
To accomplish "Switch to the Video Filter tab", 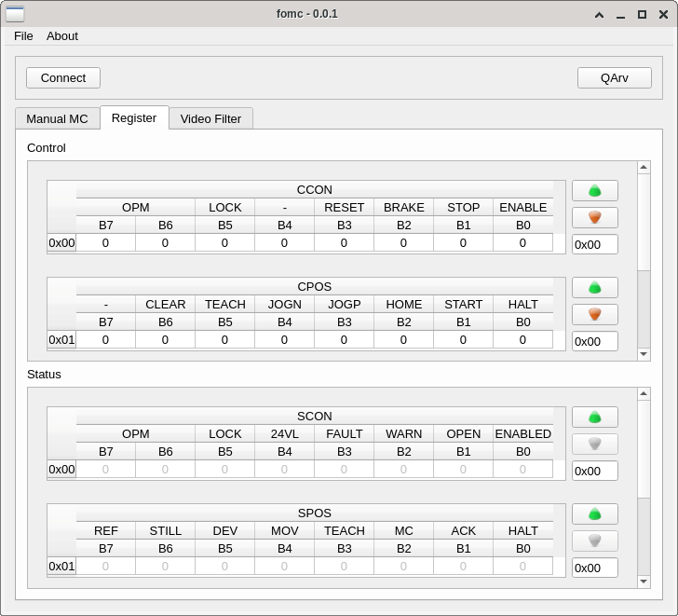I will pos(210,118).
